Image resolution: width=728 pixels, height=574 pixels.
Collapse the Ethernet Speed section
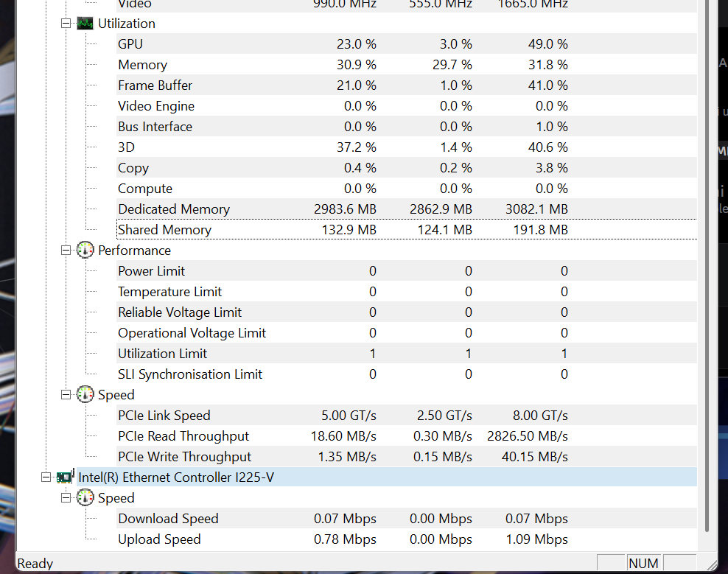coord(66,498)
